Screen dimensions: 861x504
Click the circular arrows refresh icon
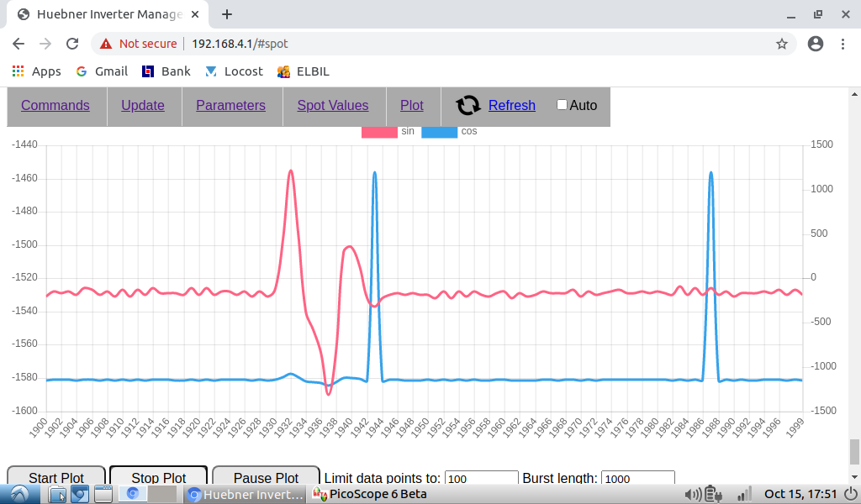pyautogui.click(x=468, y=105)
